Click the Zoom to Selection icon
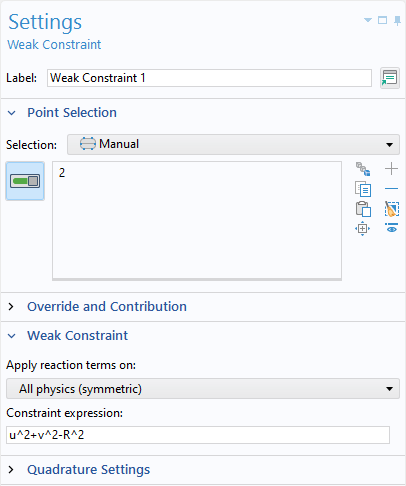This screenshot has height=486, width=406. click(363, 229)
